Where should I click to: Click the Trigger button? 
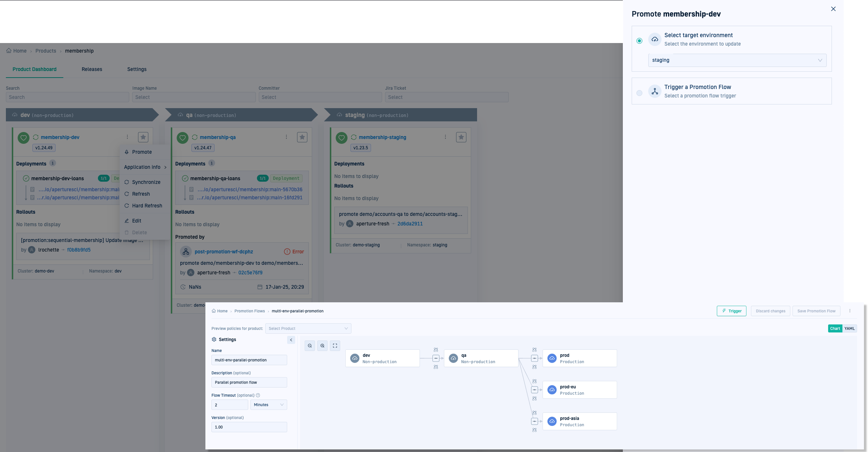pyautogui.click(x=731, y=311)
